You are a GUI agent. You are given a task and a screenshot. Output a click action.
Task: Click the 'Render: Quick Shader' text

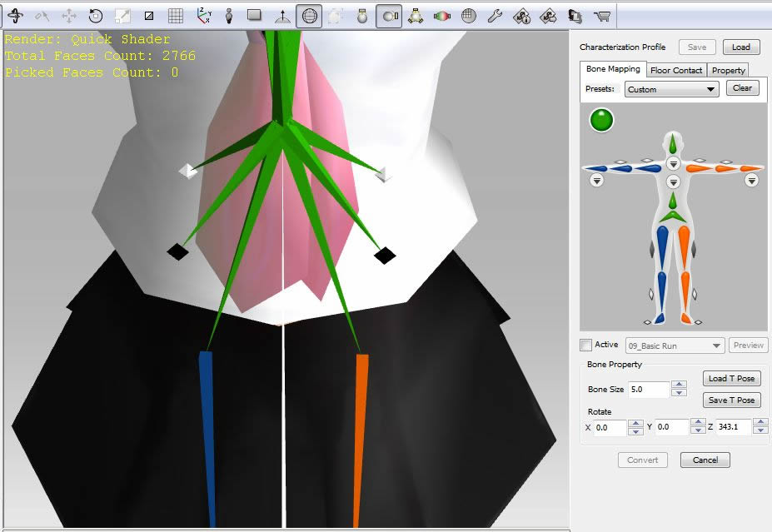click(87, 39)
